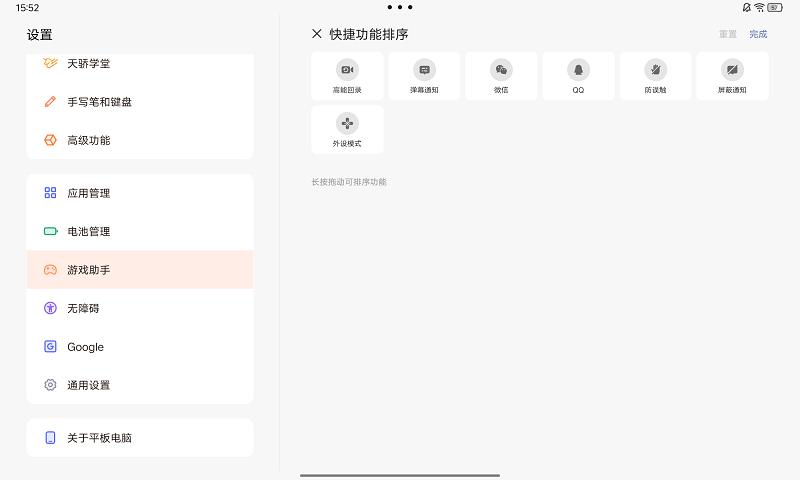The width and height of the screenshot is (800, 480).
Task: Open 电池管理 settings
Action: click(x=140, y=232)
